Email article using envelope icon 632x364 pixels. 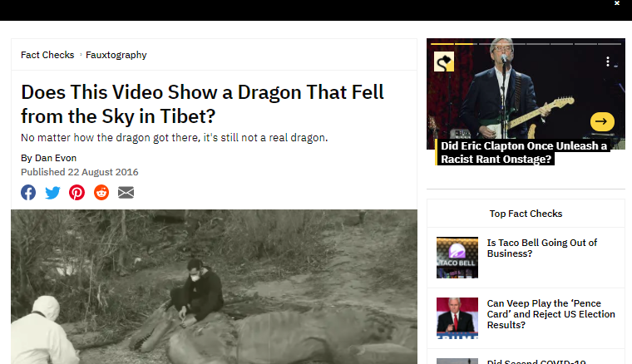(x=126, y=193)
